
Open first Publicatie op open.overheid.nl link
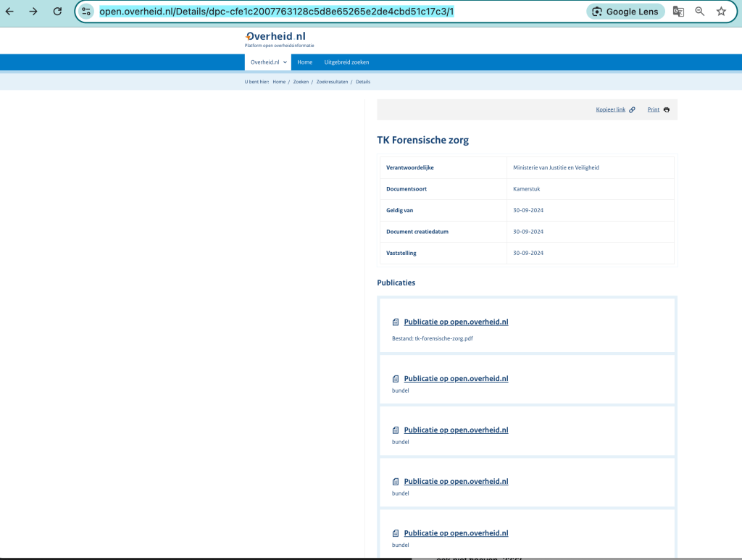456,322
